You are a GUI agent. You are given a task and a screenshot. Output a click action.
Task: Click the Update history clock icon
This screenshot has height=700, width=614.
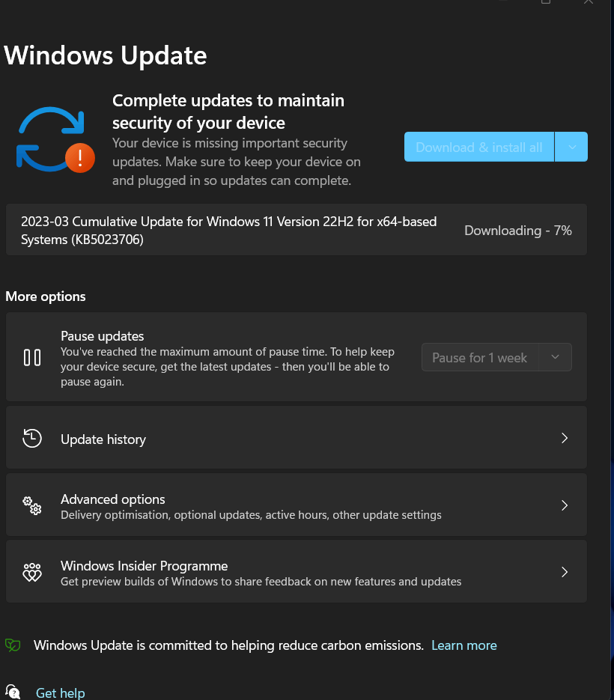click(32, 438)
